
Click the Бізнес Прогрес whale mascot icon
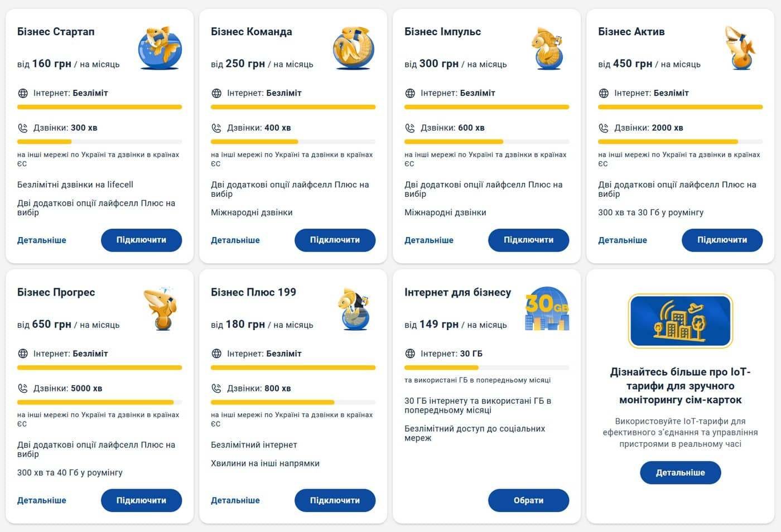pyautogui.click(x=160, y=308)
